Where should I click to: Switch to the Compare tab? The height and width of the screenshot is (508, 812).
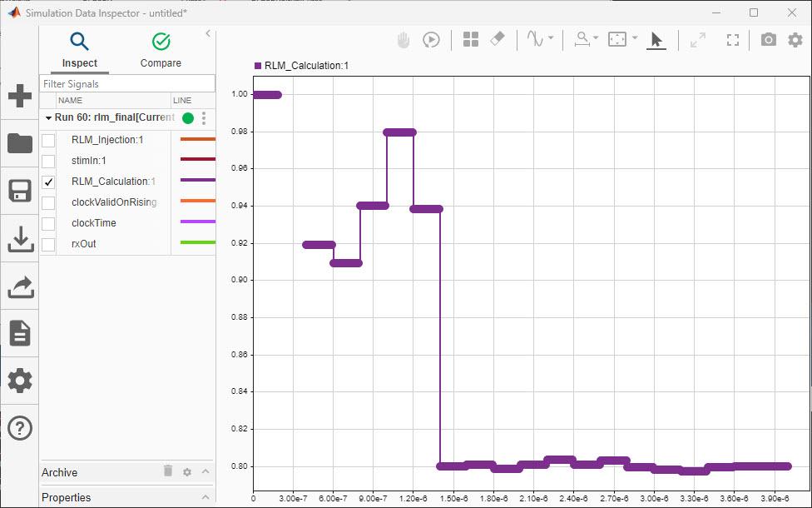coord(160,50)
